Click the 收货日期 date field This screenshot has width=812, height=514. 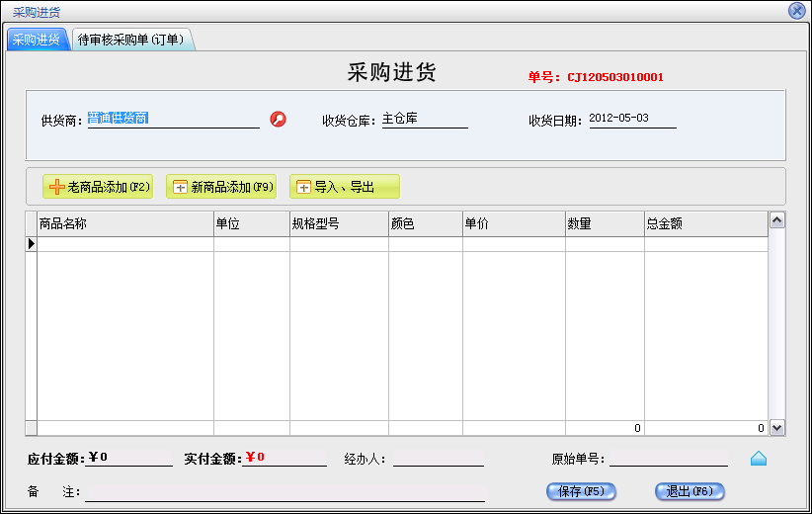click(x=632, y=119)
